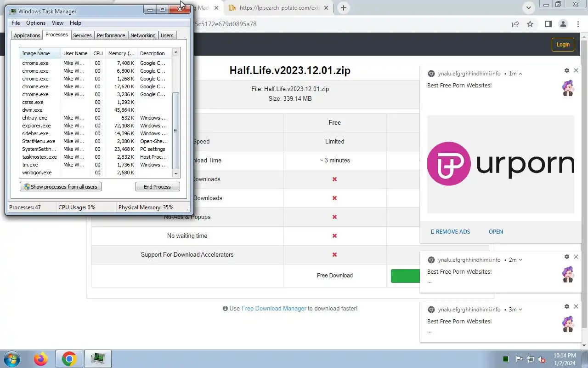Viewport: 588px width, 368px height.
Task: Select the taskhostex.exe process row
Action: click(x=95, y=157)
